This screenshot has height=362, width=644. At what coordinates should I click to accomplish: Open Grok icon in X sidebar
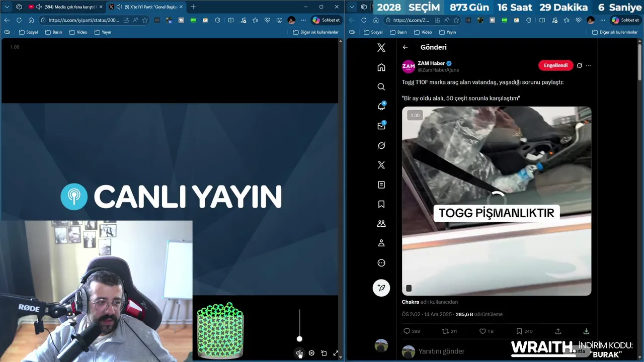(381, 145)
